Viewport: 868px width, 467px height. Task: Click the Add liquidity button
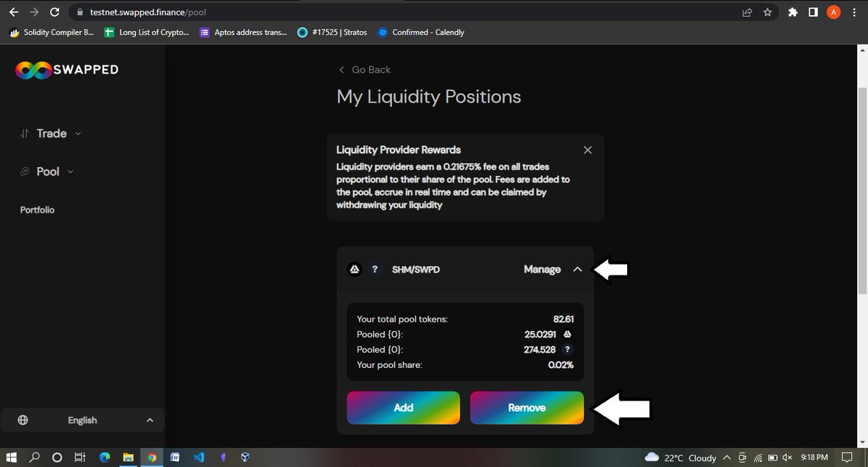click(x=404, y=408)
